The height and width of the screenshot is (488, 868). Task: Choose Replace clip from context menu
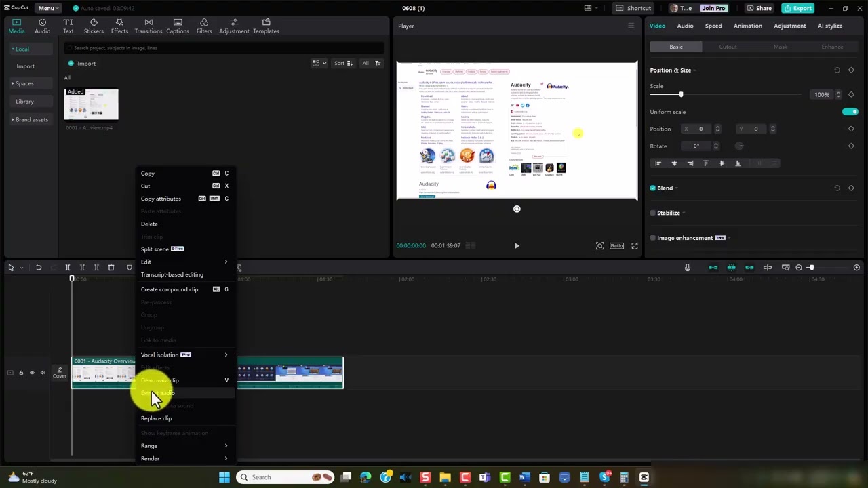pyautogui.click(x=185, y=418)
